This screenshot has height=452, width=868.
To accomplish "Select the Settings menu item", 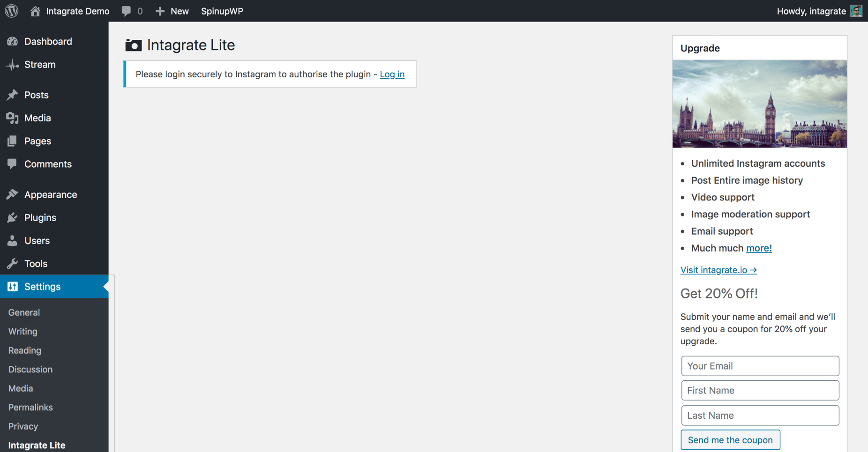I will coord(54,287).
